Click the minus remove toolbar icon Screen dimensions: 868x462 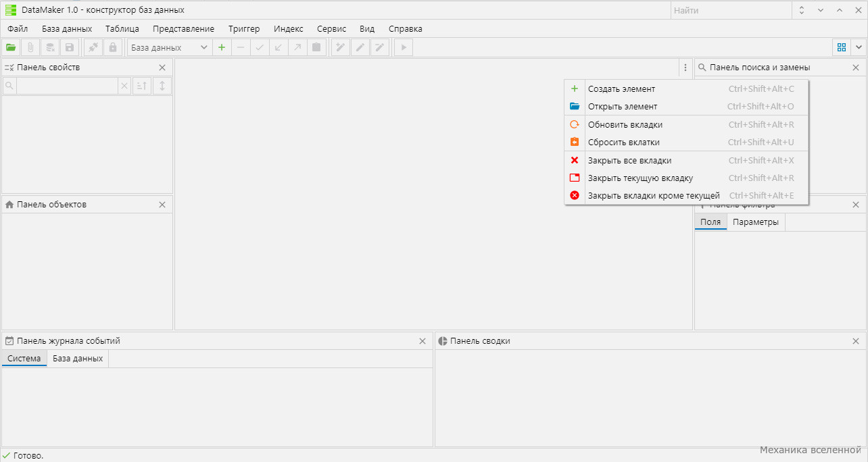(241, 47)
